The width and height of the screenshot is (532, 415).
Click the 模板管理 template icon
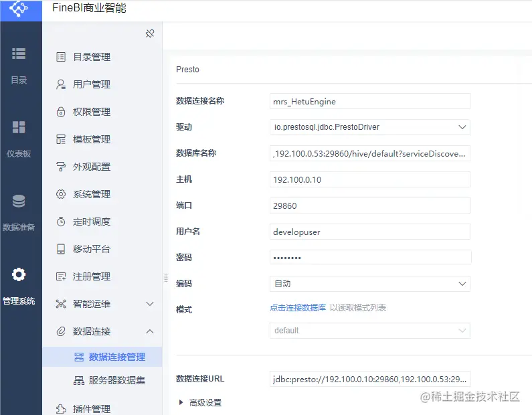(61, 139)
